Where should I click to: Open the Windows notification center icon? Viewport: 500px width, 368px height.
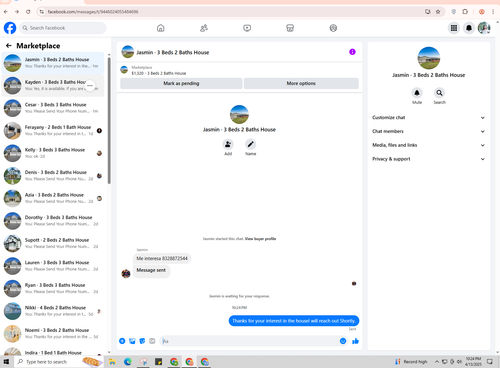490,362
